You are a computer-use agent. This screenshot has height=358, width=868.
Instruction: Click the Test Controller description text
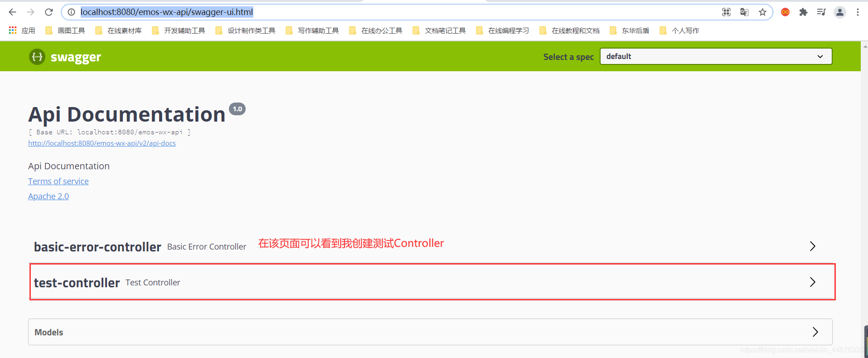pyautogui.click(x=153, y=282)
